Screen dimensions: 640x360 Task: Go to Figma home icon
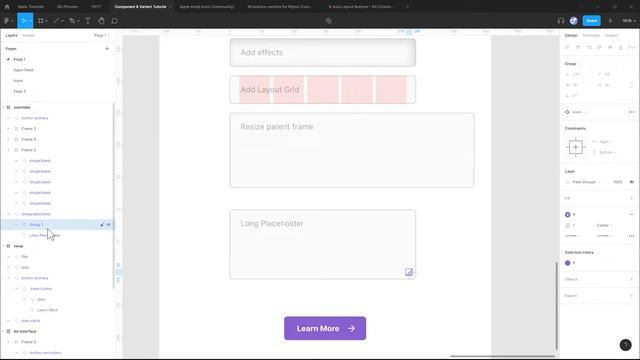(x=7, y=7)
